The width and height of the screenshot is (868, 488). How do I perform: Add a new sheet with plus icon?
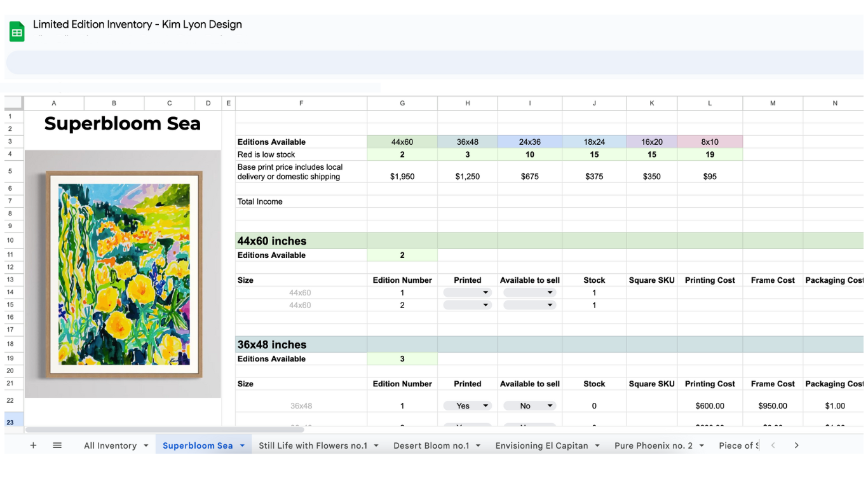point(33,445)
